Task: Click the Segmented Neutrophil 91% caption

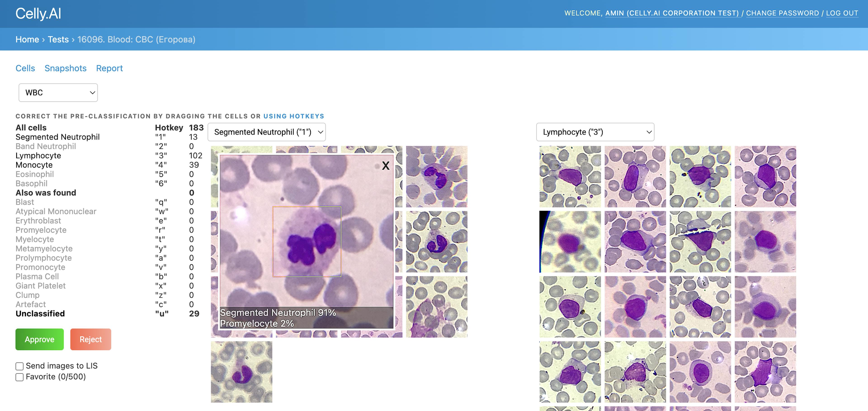Action: click(x=278, y=313)
